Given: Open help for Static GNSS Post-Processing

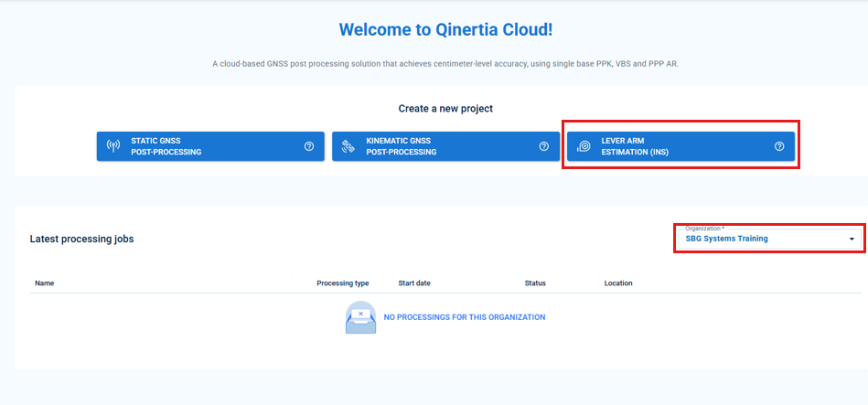Looking at the screenshot, I should pyautogui.click(x=309, y=146).
